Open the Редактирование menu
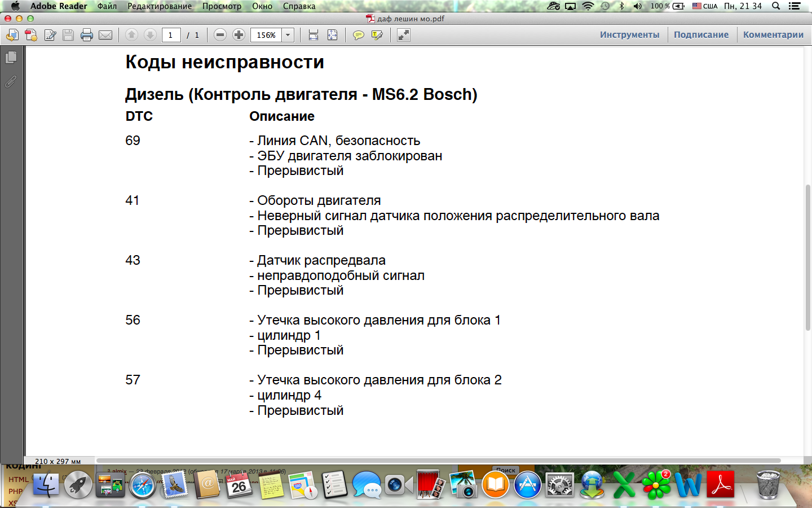 [160, 6]
